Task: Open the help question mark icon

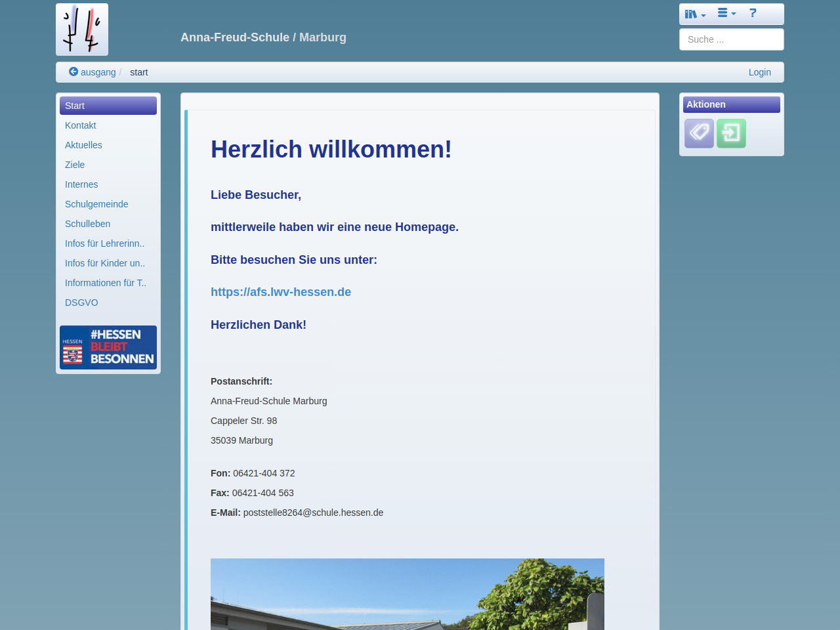Action: [753, 13]
